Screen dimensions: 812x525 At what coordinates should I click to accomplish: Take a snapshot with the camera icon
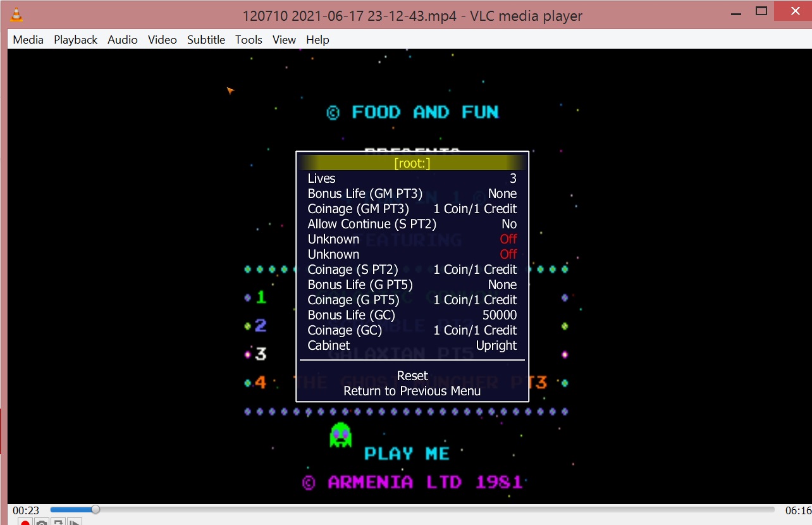[41, 522]
